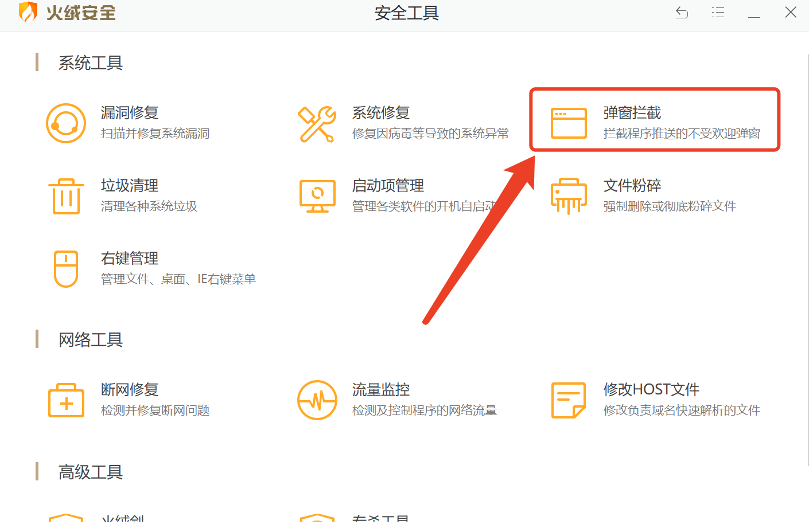The width and height of the screenshot is (809, 532).
Task: Click the 安全工具 window title
Action: [407, 13]
